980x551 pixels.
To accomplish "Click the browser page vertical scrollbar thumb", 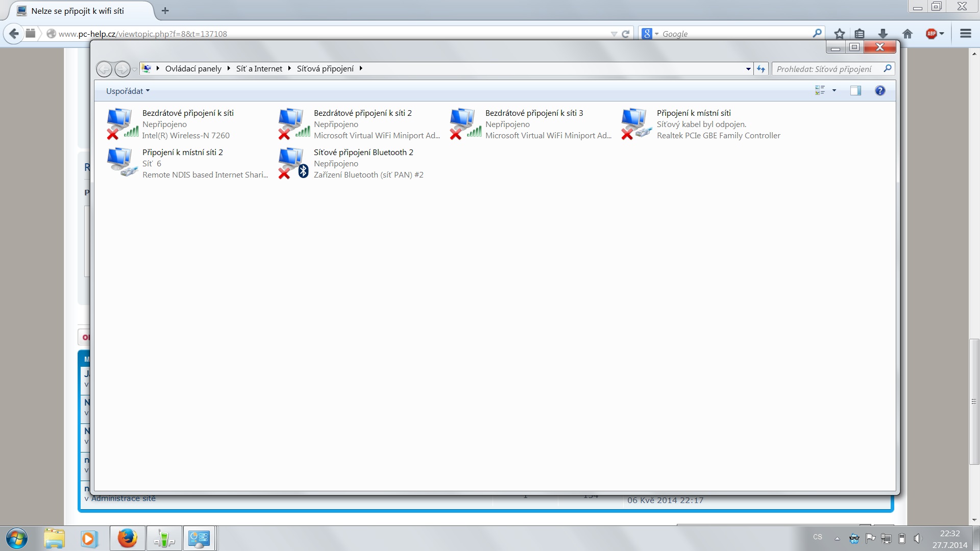I will tap(974, 402).
